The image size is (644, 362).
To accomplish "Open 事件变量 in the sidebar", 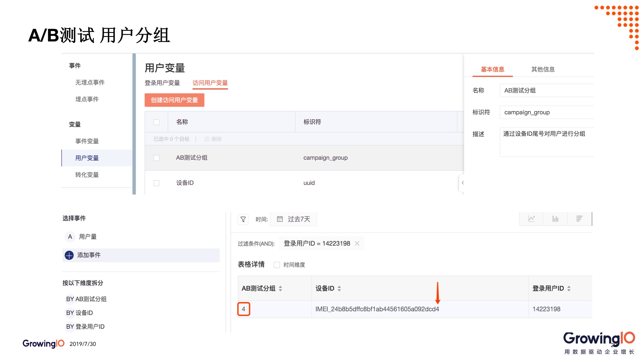I will coord(87,141).
